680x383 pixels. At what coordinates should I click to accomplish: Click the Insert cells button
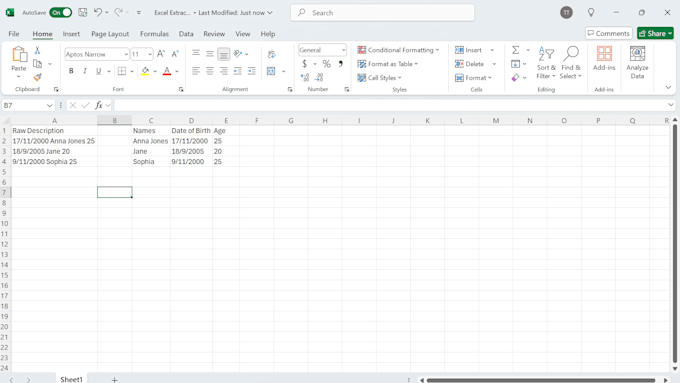click(468, 50)
